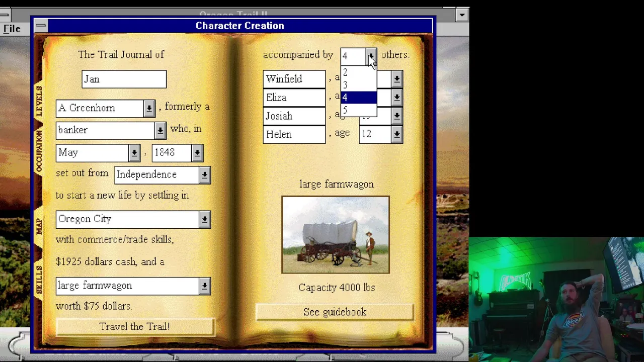This screenshot has height=362, width=644.
Task: Click the Winfield name field
Action: point(294,79)
